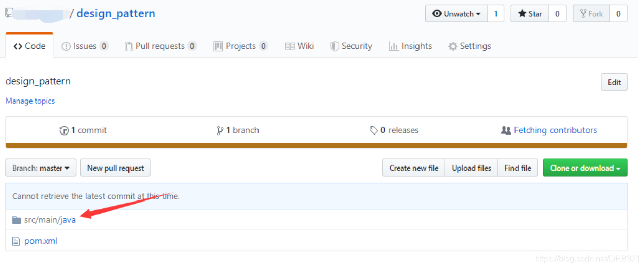The height and width of the screenshot is (268, 644).
Task: Click the fork icon in Fork button
Action: [583, 14]
